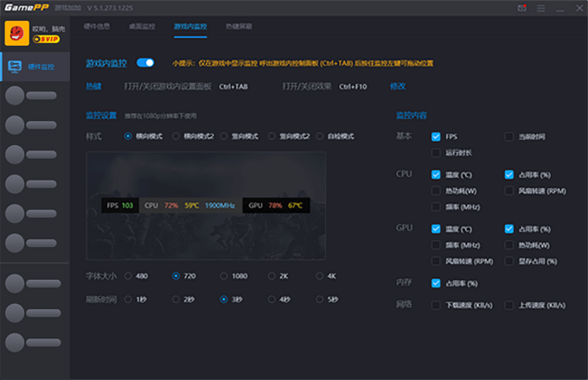This screenshot has width=588, height=380.
Task: Enable 下载速度 (KB/s) network monitoring
Action: (x=436, y=305)
